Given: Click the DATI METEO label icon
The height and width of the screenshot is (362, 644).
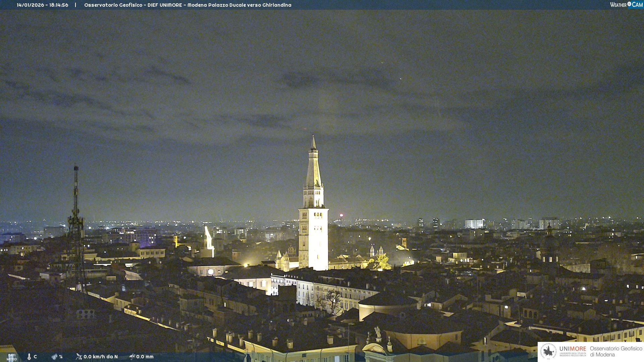Looking at the screenshot, I should pyautogui.click(x=12, y=357).
